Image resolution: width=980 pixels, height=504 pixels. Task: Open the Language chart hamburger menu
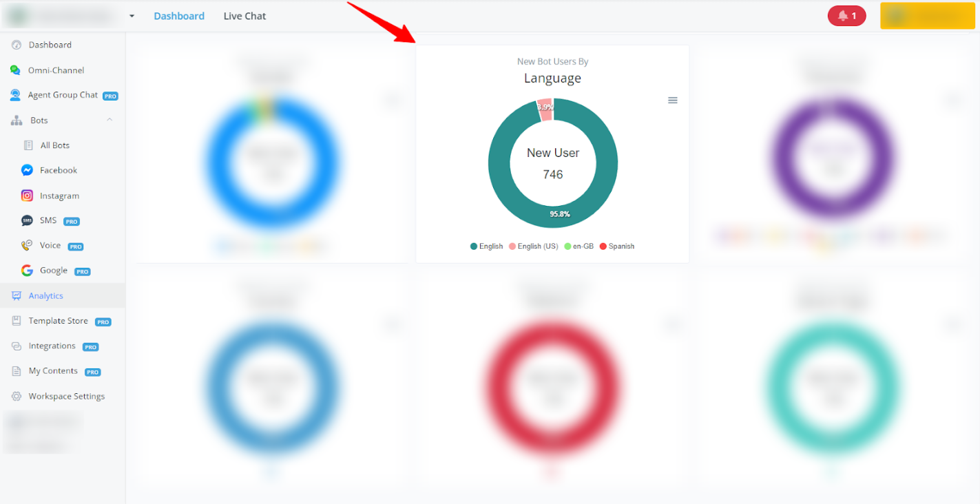[x=673, y=101]
